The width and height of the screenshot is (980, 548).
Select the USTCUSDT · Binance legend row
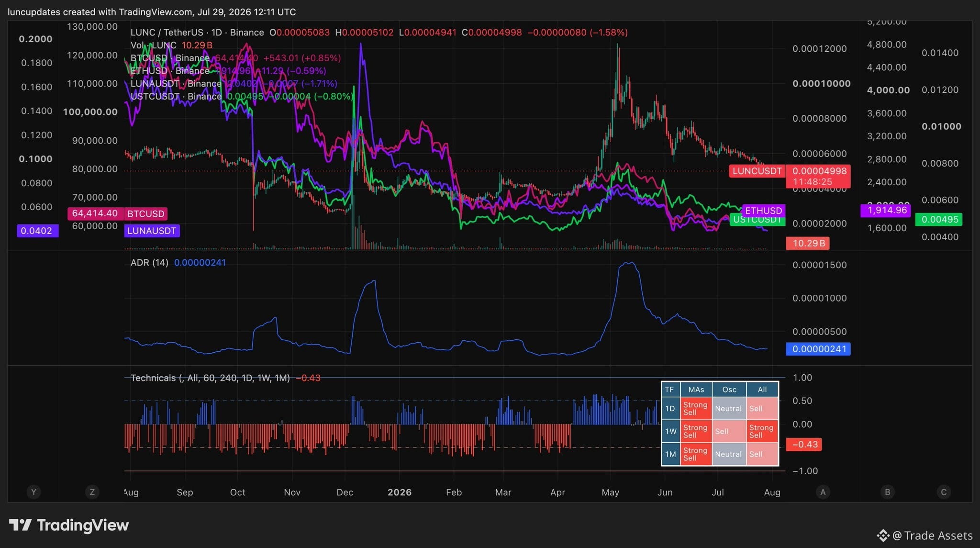coord(242,96)
